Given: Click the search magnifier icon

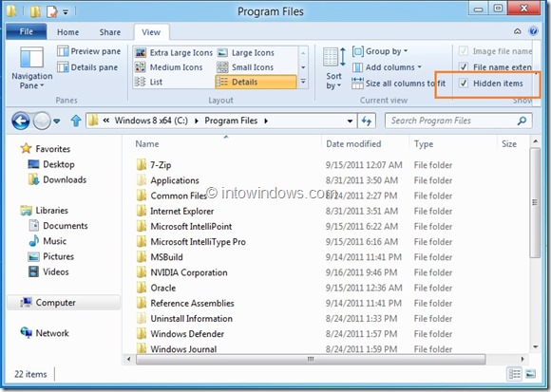Looking at the screenshot, I should point(522,121).
